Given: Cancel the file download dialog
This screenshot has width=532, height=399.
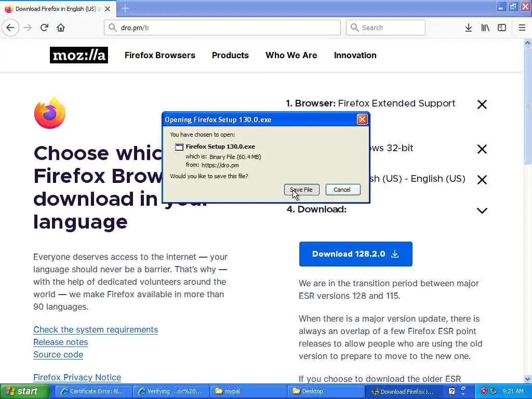Looking at the screenshot, I should pyautogui.click(x=343, y=190).
